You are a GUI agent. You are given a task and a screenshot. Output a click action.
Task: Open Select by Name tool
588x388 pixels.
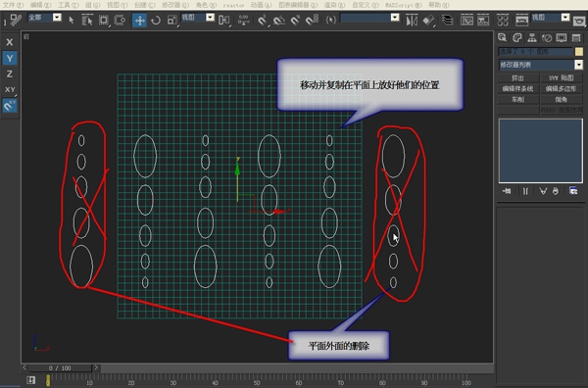[87, 20]
